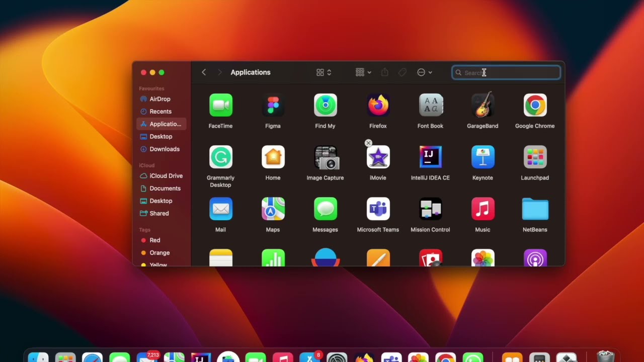The height and width of the screenshot is (362, 644).
Task: Click the Edit Tags toolbar button
Action: (402, 72)
